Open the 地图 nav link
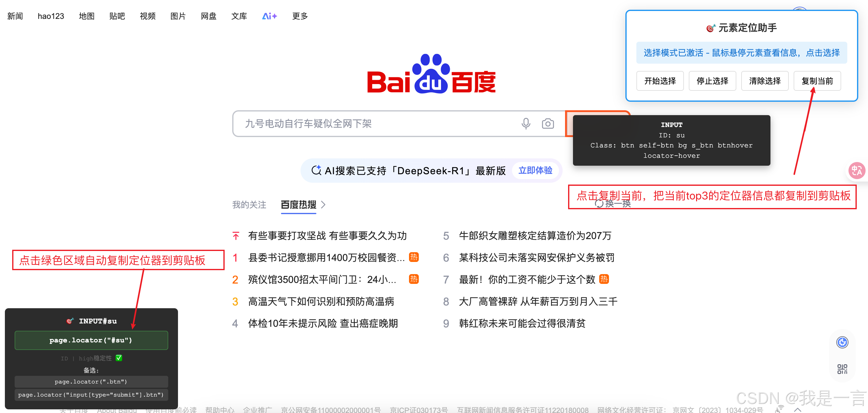 [x=87, y=16]
